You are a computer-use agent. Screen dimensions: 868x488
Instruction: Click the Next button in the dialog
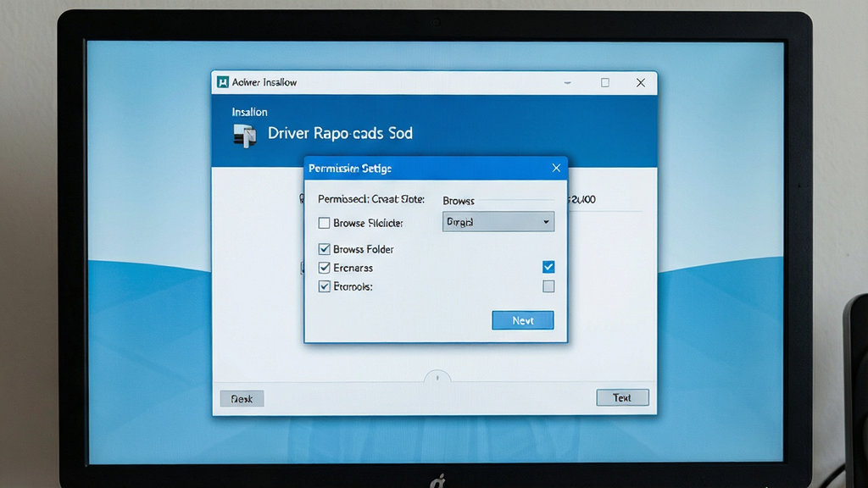click(522, 320)
